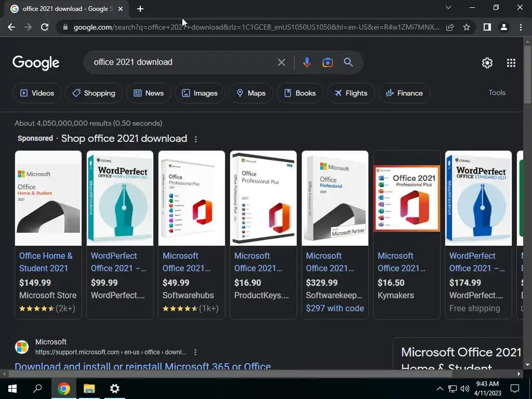This screenshot has height=399, width=532.
Task: Open Download and install Microsoft 365 result
Action: (143, 366)
